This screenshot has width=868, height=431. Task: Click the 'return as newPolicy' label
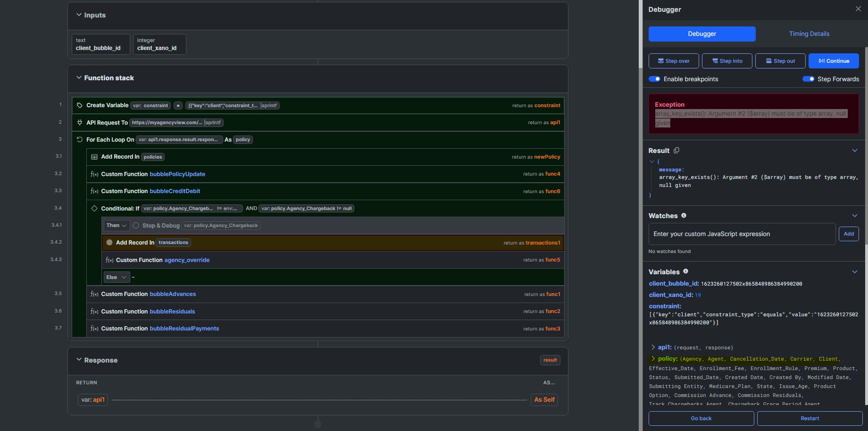click(x=536, y=157)
